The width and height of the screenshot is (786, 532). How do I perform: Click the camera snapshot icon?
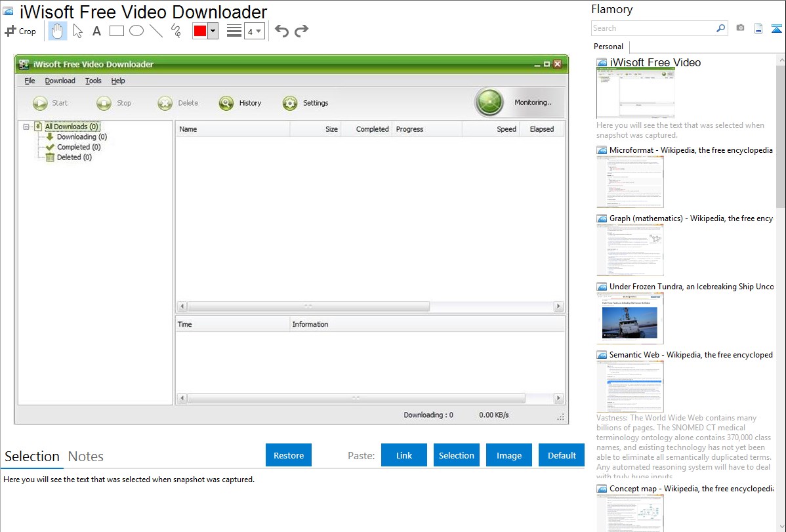click(740, 28)
